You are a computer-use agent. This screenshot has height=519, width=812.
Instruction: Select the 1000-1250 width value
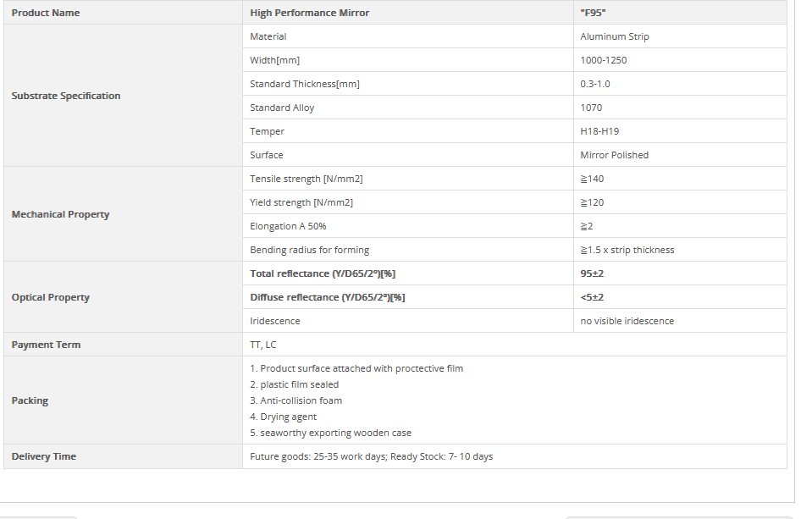pos(604,60)
